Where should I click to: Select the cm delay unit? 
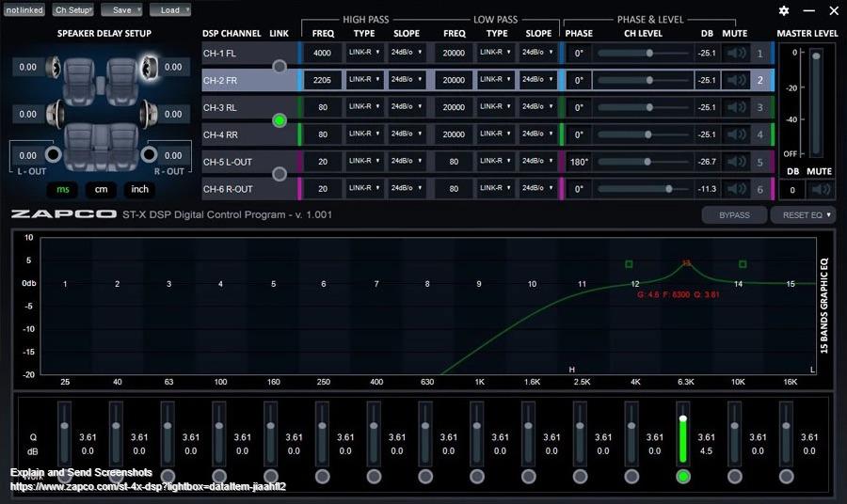[101, 189]
